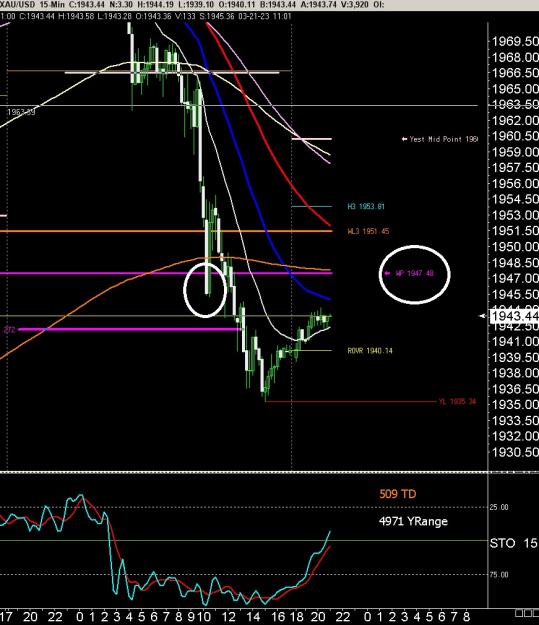Click hour 16 on the time axis
Screen dimensions: 539x625
278,617
